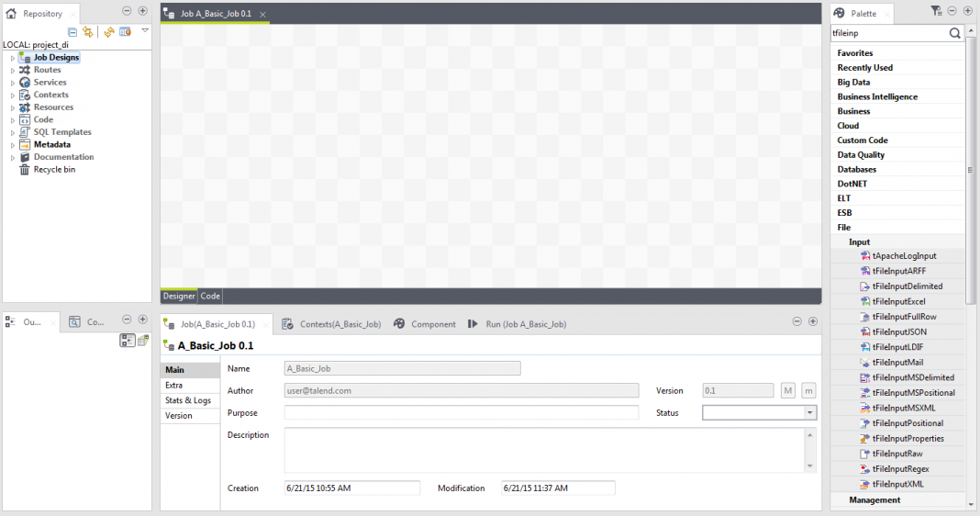This screenshot has width=980, height=516.
Task: Click the palette filter icon
Action: coord(936,12)
